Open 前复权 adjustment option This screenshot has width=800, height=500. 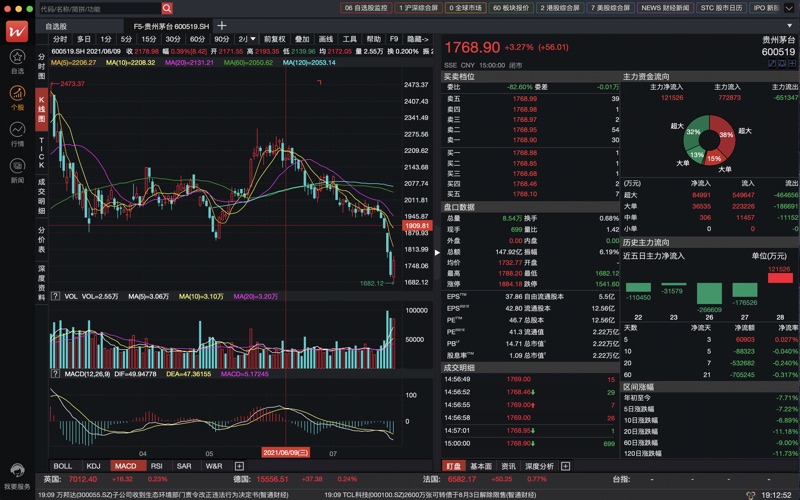click(x=274, y=39)
